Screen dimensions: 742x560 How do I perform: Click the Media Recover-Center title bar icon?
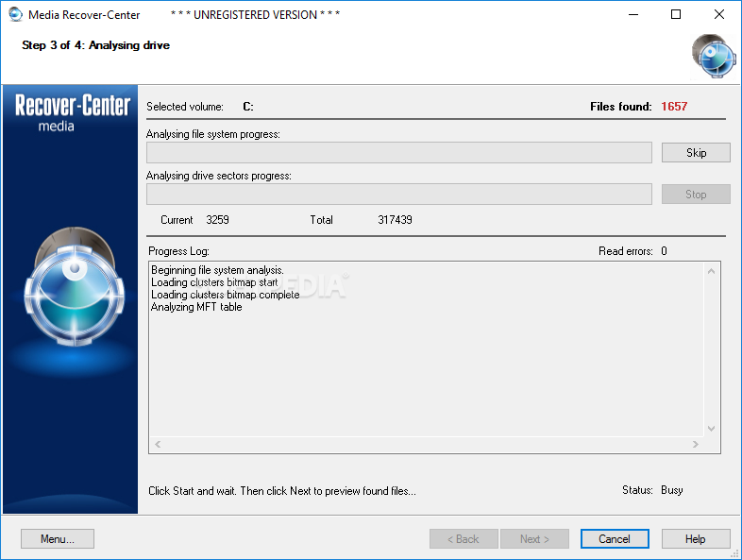15,14
